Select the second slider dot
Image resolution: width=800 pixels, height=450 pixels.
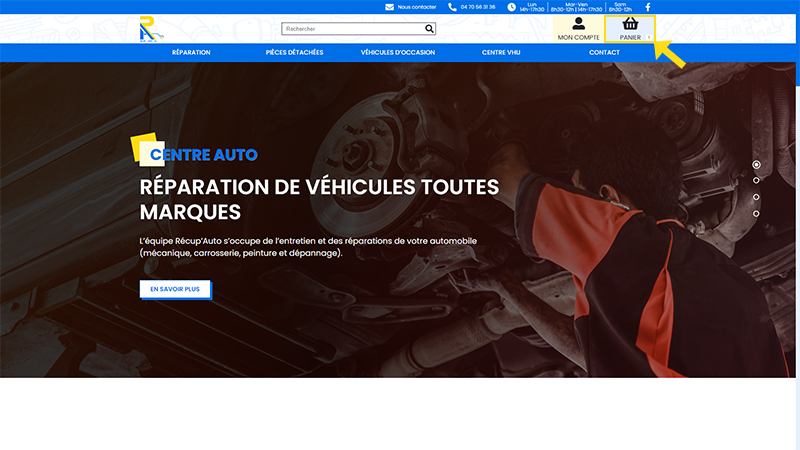756,180
